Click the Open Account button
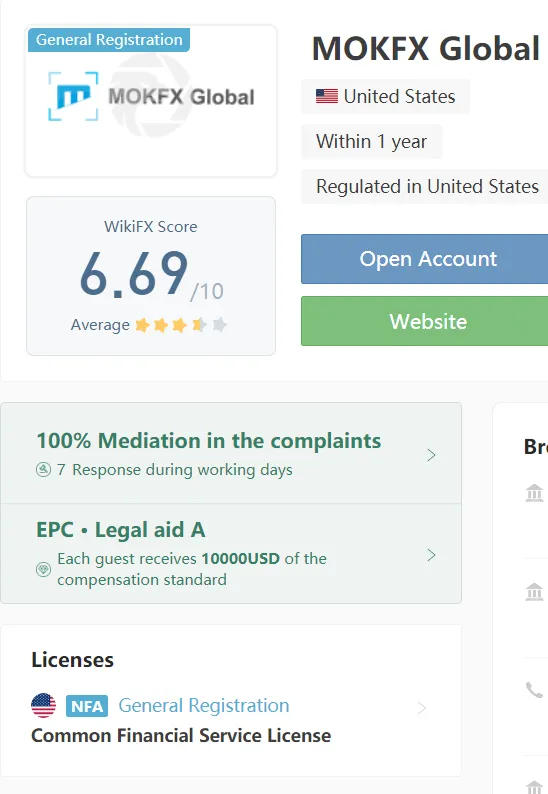The height and width of the screenshot is (794, 548). 424,259
